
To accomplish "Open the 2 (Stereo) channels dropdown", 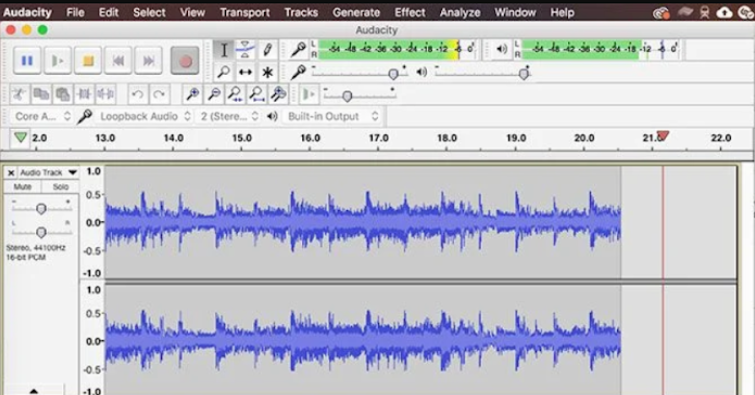I will tap(229, 116).
